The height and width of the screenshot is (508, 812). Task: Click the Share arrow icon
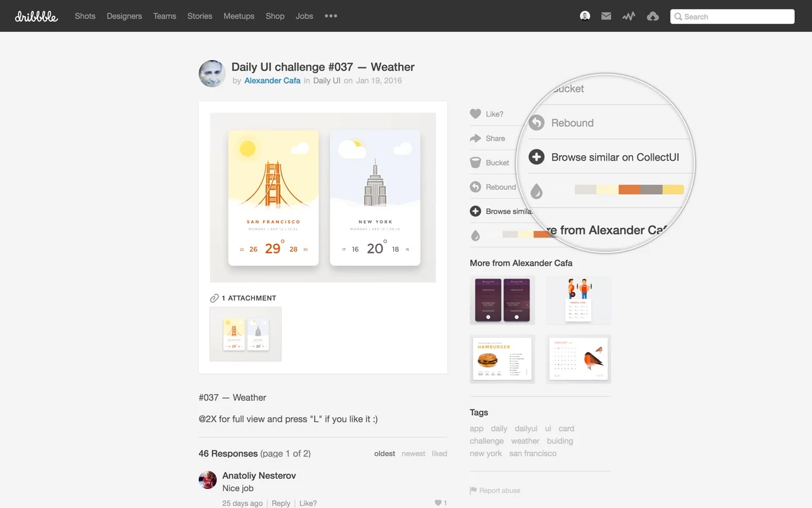point(475,138)
